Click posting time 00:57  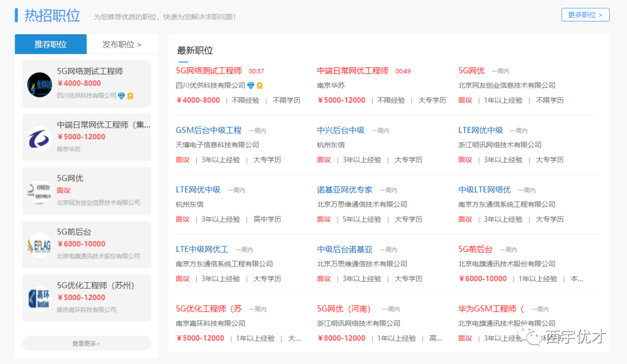[x=257, y=71]
